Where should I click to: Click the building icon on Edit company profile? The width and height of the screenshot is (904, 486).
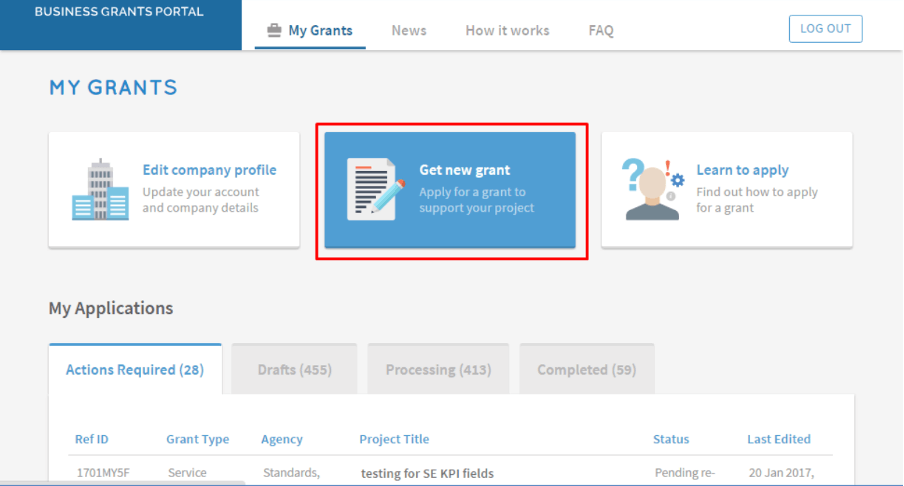point(100,189)
